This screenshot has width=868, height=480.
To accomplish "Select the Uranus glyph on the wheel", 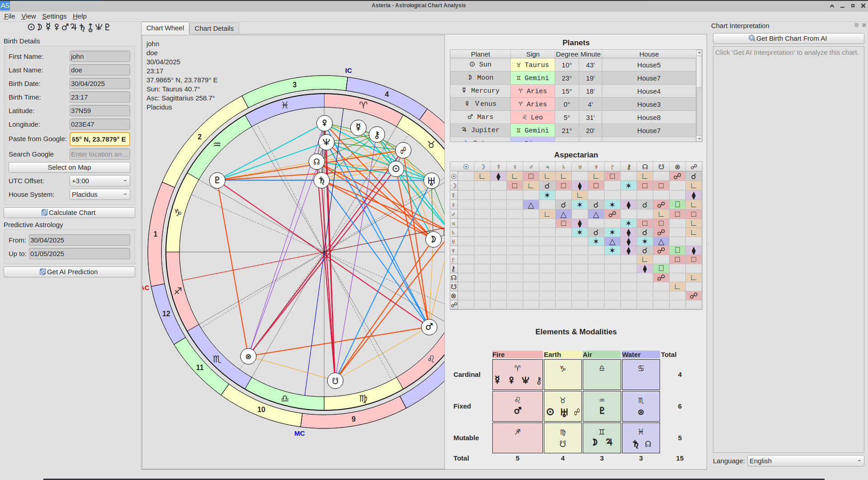I will click(431, 181).
